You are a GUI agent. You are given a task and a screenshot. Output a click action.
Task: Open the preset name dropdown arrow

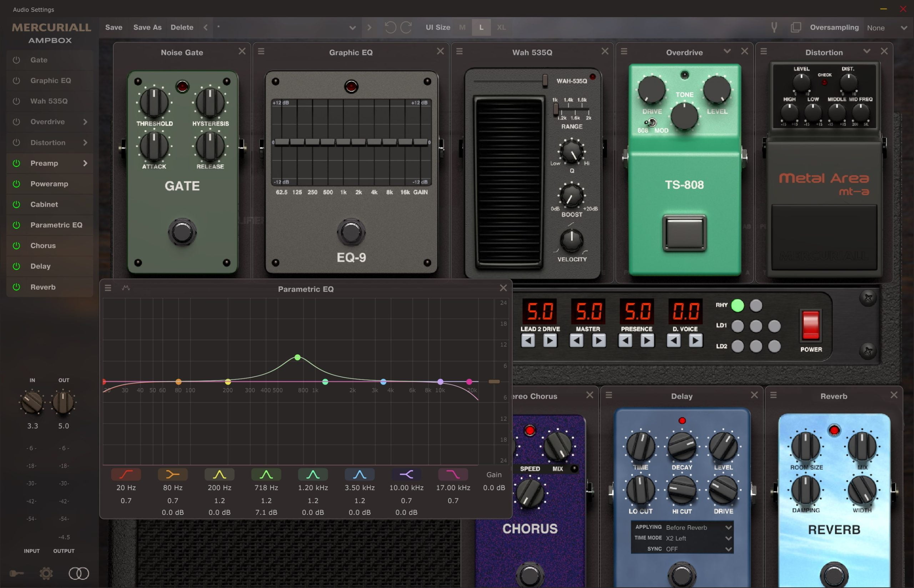pyautogui.click(x=352, y=28)
